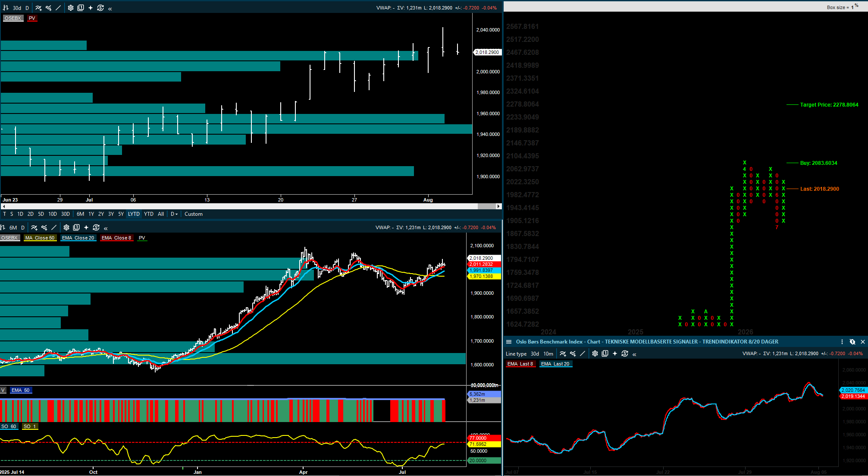Open settings gear in the Trendindikator chart toolbar
Viewport: 868px width, 476px height.
click(x=595, y=353)
